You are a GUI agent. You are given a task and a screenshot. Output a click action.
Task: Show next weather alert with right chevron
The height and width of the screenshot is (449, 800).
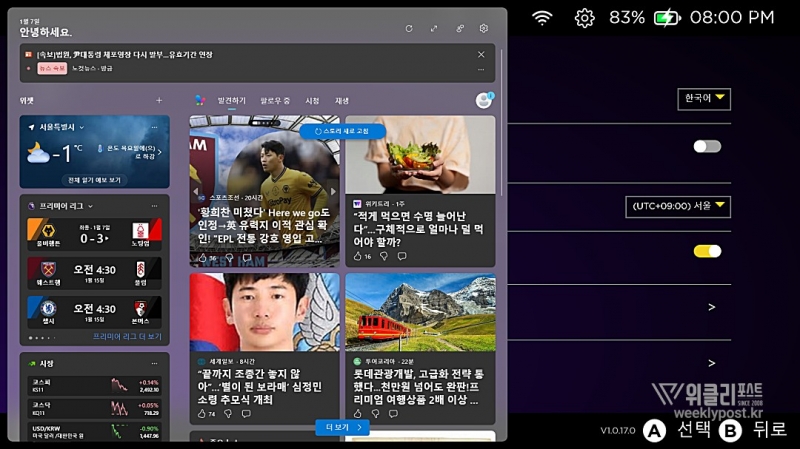[160, 152]
